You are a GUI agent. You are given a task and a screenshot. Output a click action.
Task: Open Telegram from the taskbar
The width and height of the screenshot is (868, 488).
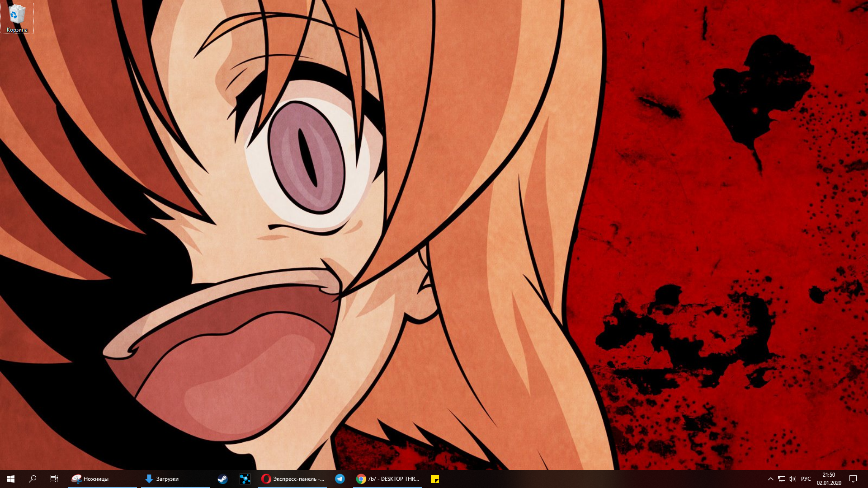340,479
